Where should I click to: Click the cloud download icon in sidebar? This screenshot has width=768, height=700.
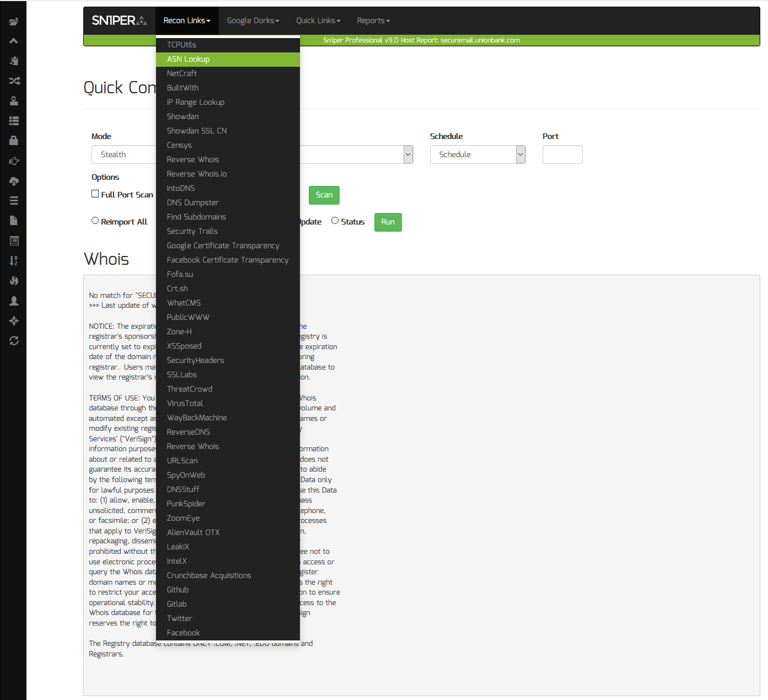[x=14, y=181]
